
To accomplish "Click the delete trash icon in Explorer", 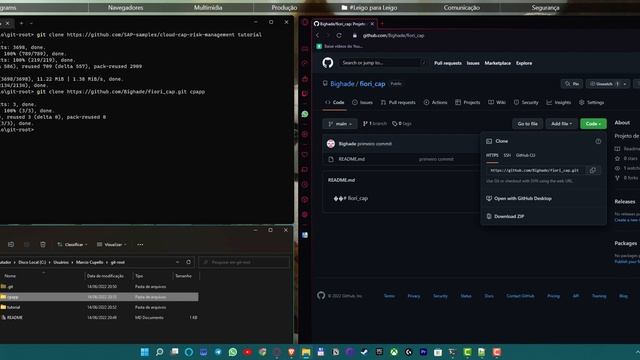I will [43, 244].
